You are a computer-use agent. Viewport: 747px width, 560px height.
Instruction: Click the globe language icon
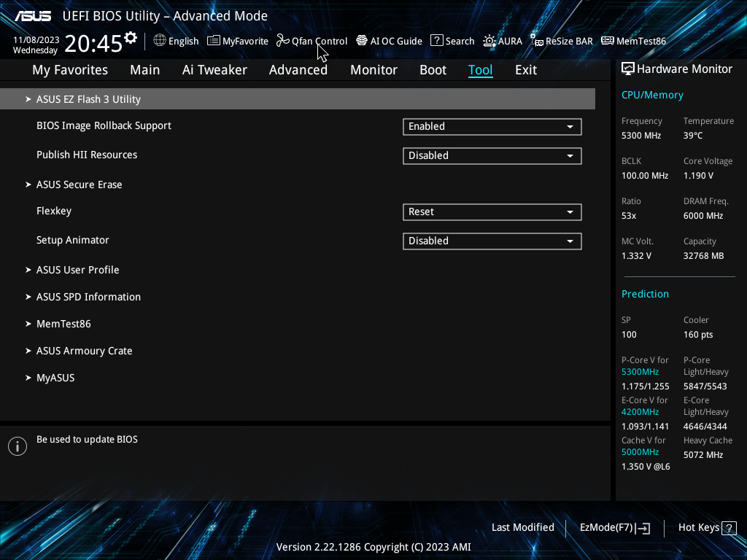tap(160, 41)
